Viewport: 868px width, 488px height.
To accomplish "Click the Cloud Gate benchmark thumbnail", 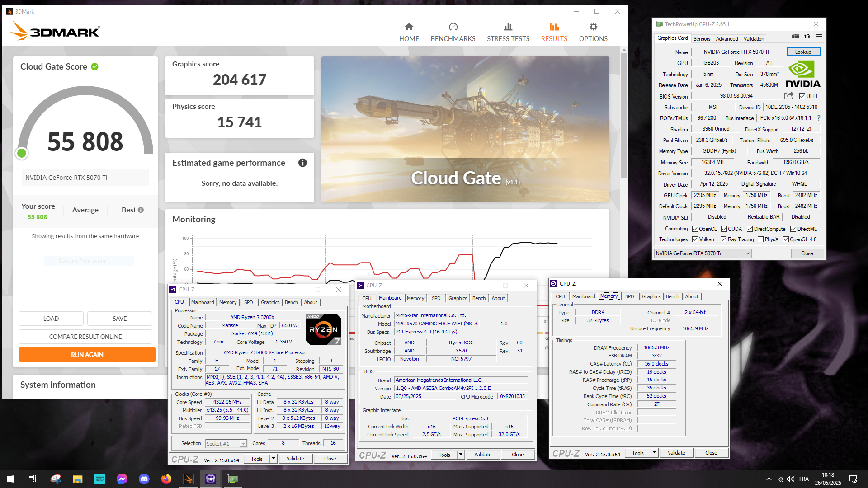I will coord(465,129).
